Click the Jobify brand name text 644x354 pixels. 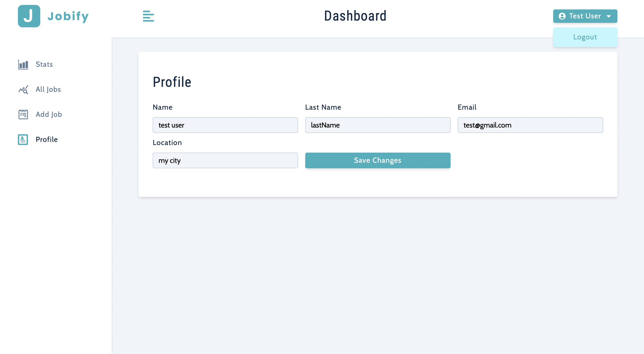click(68, 16)
